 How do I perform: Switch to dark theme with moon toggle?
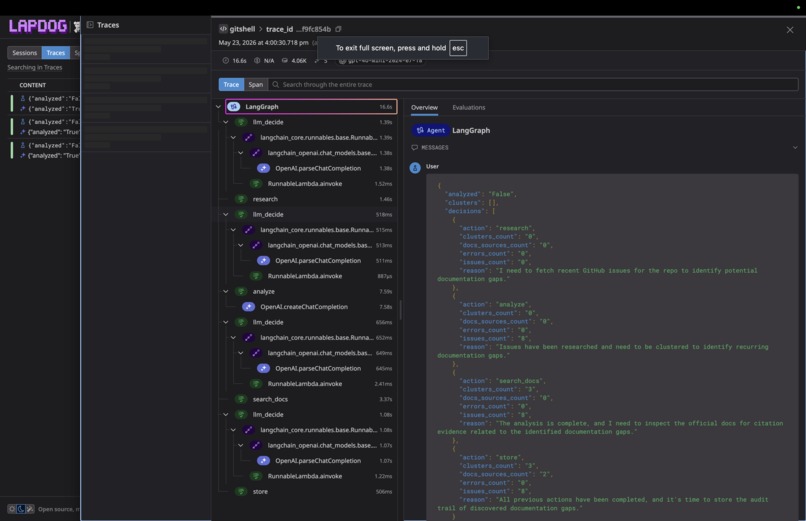tap(21, 509)
